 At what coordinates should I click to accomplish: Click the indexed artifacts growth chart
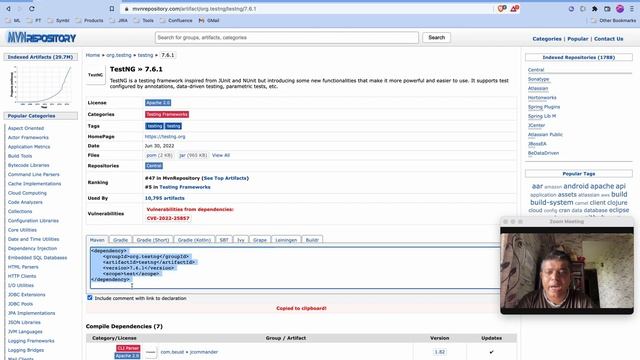coord(40,86)
